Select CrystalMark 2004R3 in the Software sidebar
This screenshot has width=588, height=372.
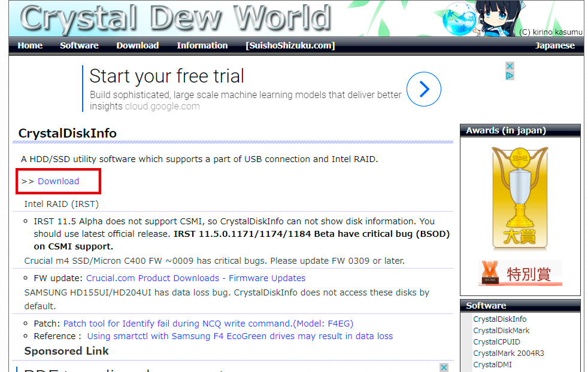[x=508, y=353]
